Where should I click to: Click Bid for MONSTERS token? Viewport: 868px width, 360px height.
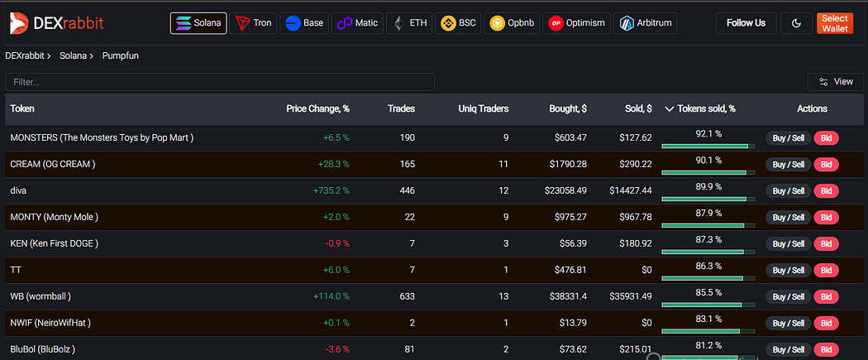826,138
